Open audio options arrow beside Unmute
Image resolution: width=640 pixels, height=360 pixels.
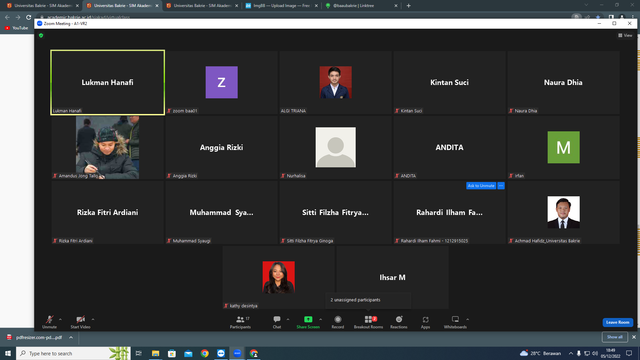click(x=60, y=319)
